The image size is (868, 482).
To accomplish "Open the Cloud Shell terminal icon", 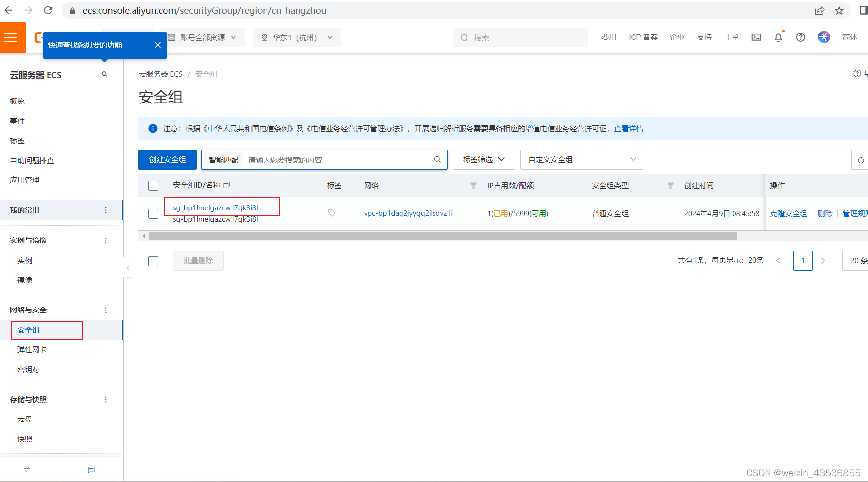I will point(756,37).
